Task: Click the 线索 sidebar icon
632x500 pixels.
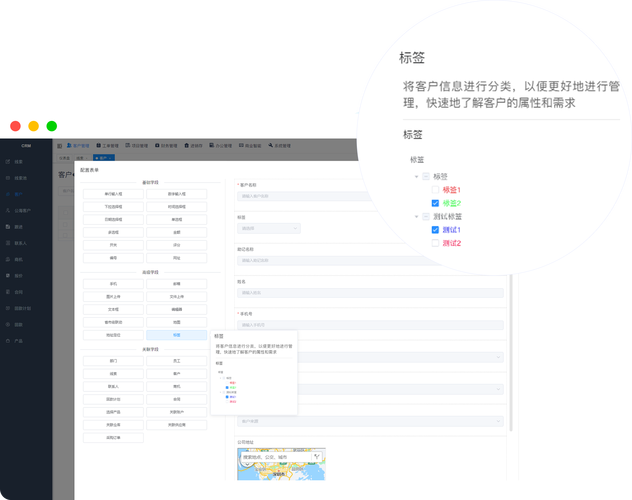Action: (8, 162)
